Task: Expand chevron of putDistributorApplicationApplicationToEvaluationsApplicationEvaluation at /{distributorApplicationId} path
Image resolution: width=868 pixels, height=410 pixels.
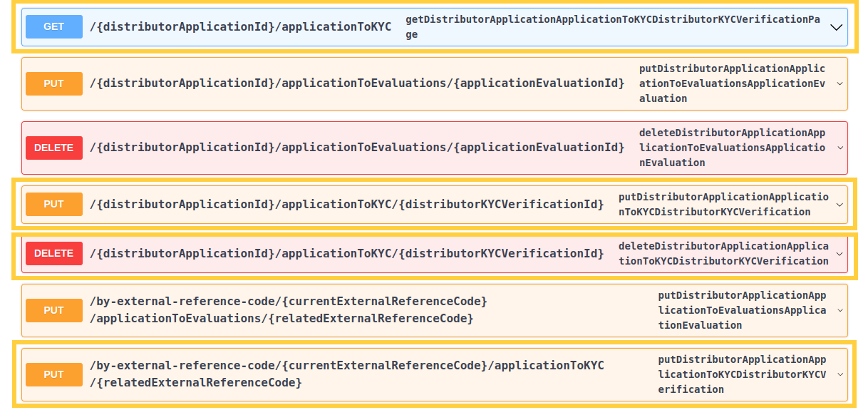Action: coord(839,83)
